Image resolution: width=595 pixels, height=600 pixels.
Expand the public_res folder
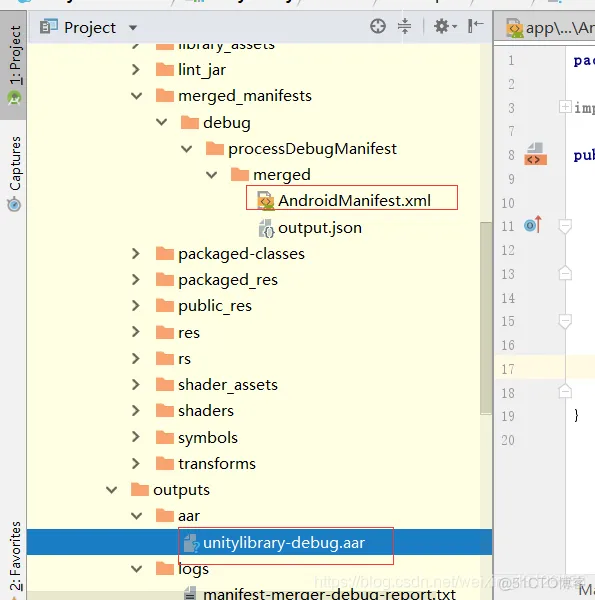[x=135, y=306]
